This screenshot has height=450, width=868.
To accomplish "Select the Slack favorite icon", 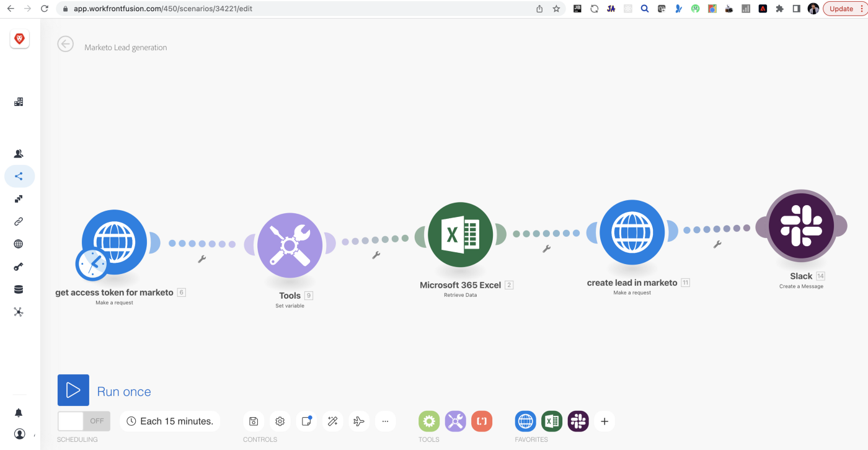I will [578, 421].
